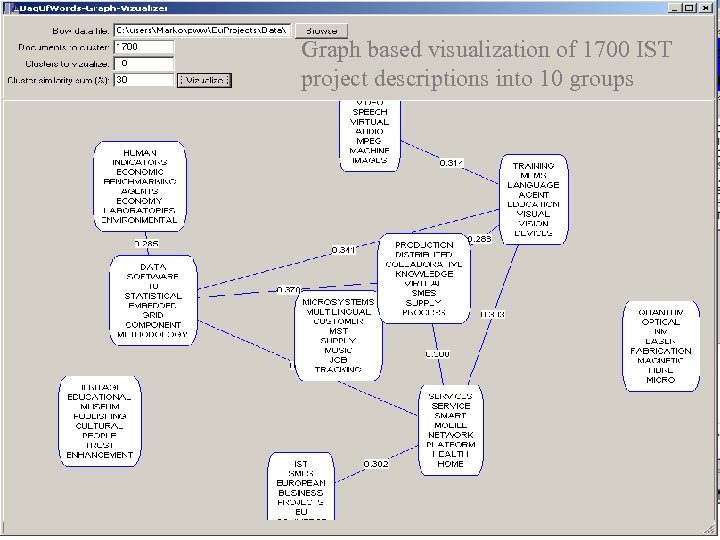Image resolution: width=720 pixels, height=540 pixels.
Task: Select the PRODUCTION DISTRIBUTED KNOWLEDGE cluster node
Action: point(424,278)
